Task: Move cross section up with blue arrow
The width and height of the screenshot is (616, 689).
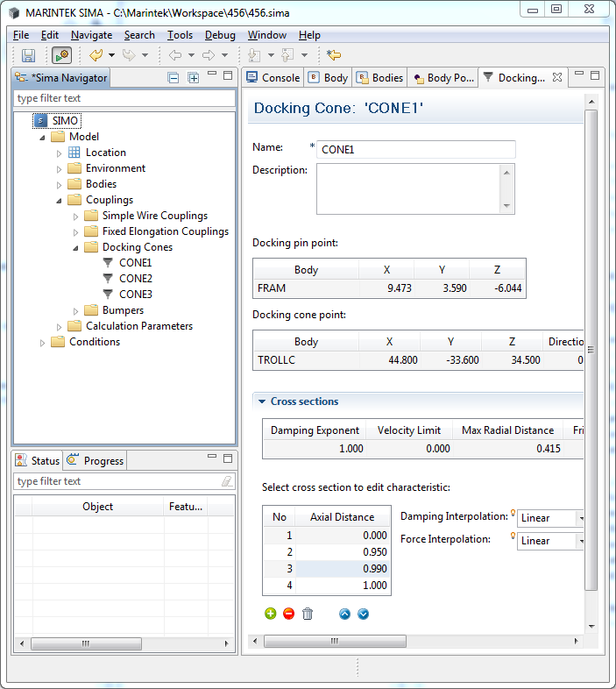Action: [344, 614]
